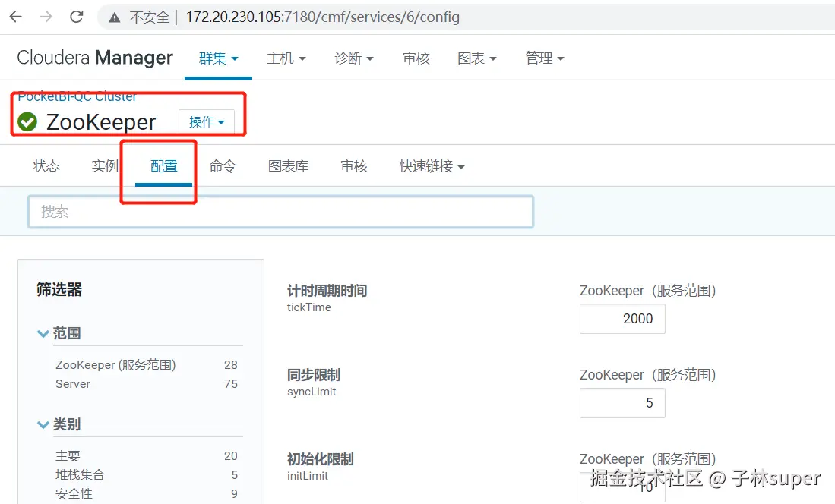The width and height of the screenshot is (835, 504).
Task: Switch to the 配置 tab
Action: (x=163, y=166)
